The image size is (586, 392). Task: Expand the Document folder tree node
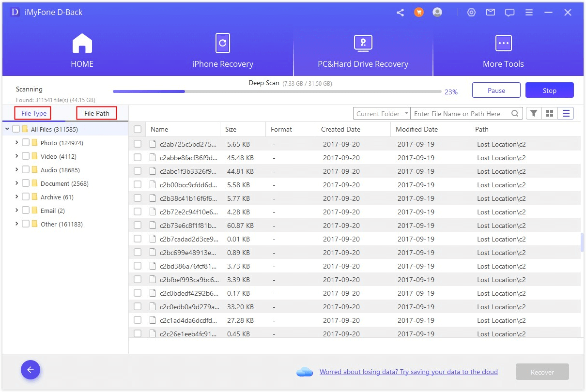pyautogui.click(x=17, y=183)
